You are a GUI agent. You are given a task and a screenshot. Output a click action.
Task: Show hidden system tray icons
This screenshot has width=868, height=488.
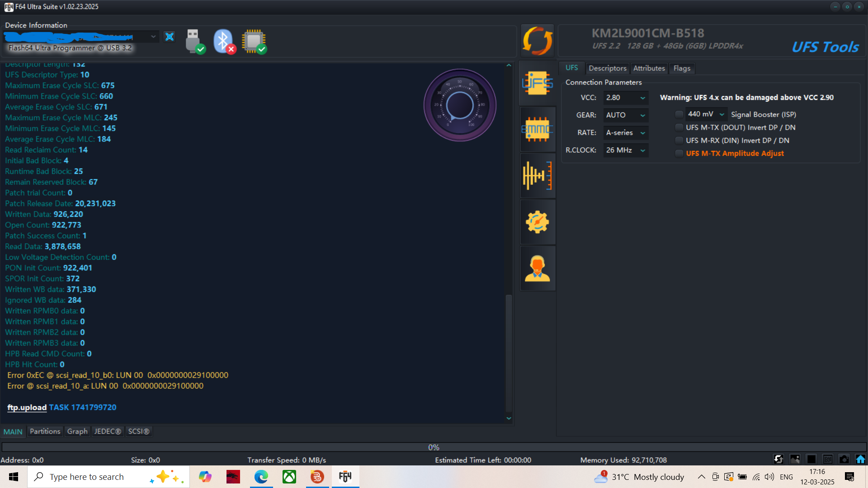701,477
